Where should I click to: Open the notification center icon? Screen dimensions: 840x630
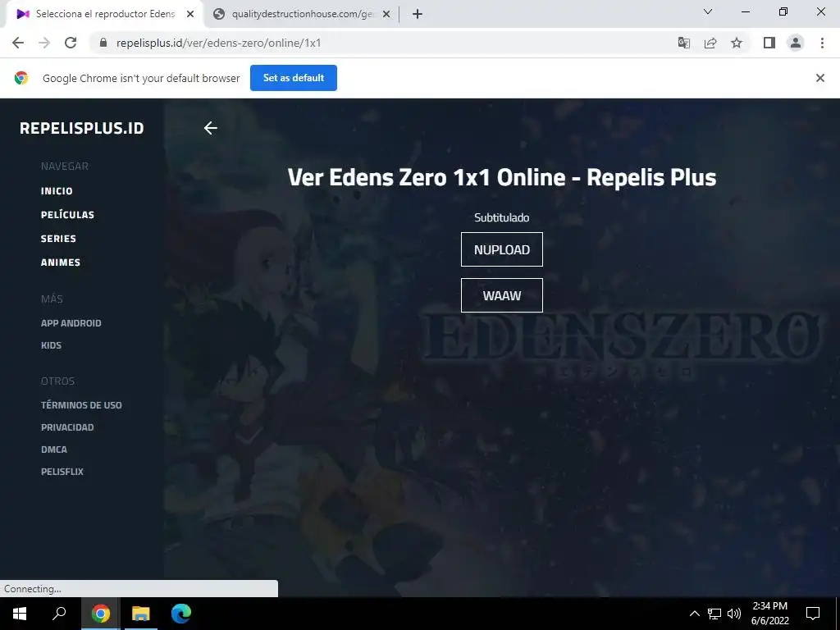coord(813,614)
